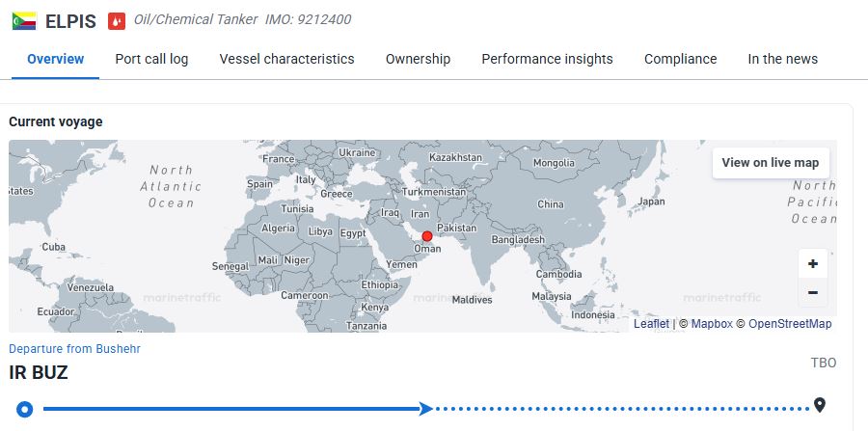The image size is (868, 431).
Task: Open the Port call log tab
Action: point(151,59)
